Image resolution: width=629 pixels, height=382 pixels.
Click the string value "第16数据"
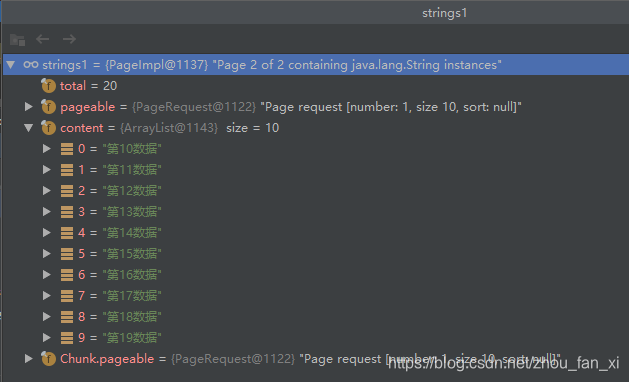click(132, 274)
